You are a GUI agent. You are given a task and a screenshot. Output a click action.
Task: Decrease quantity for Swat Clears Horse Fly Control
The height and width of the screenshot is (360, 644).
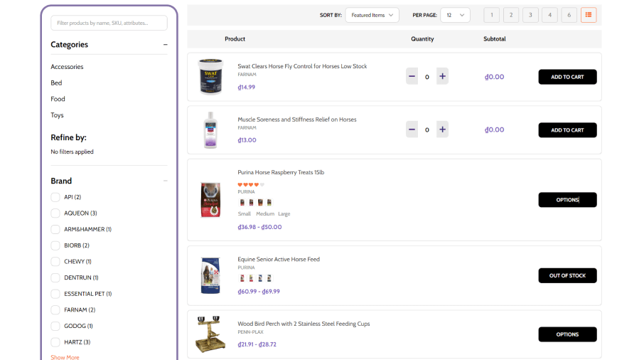[412, 76]
